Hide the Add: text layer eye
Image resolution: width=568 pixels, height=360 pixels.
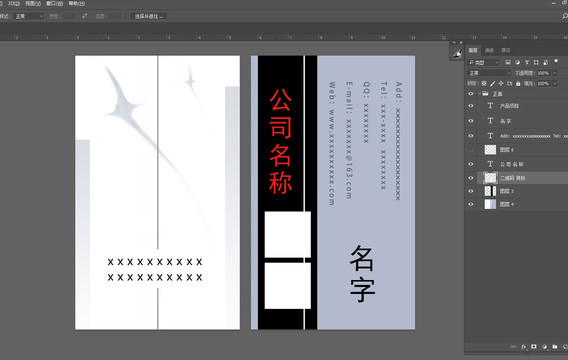(471, 136)
